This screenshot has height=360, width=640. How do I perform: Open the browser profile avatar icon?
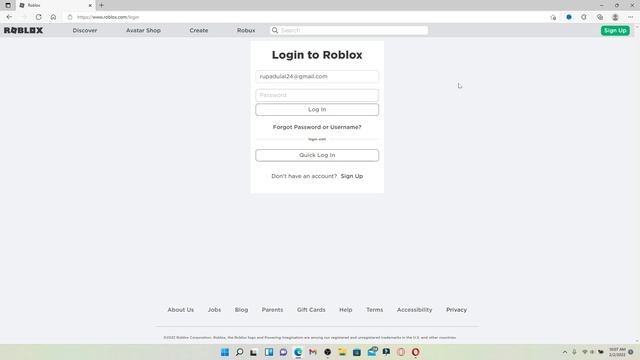tap(615, 17)
